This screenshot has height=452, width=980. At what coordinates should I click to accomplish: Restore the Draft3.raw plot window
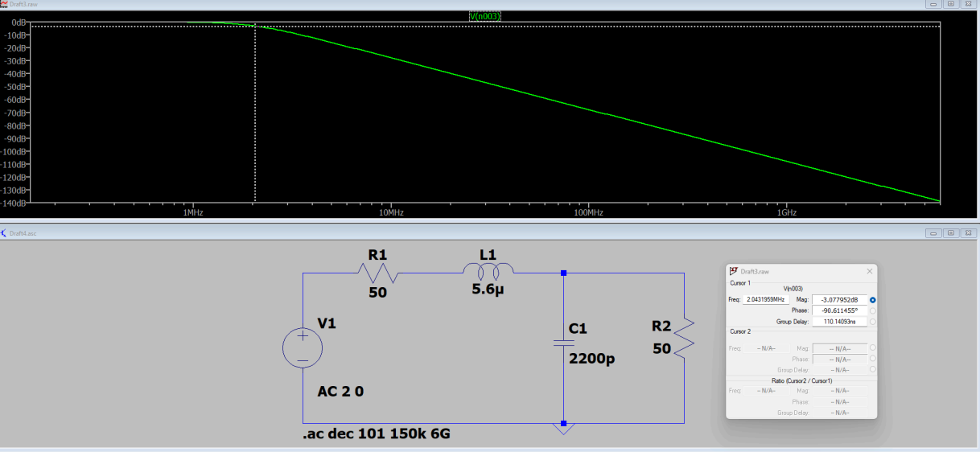pos(950,4)
